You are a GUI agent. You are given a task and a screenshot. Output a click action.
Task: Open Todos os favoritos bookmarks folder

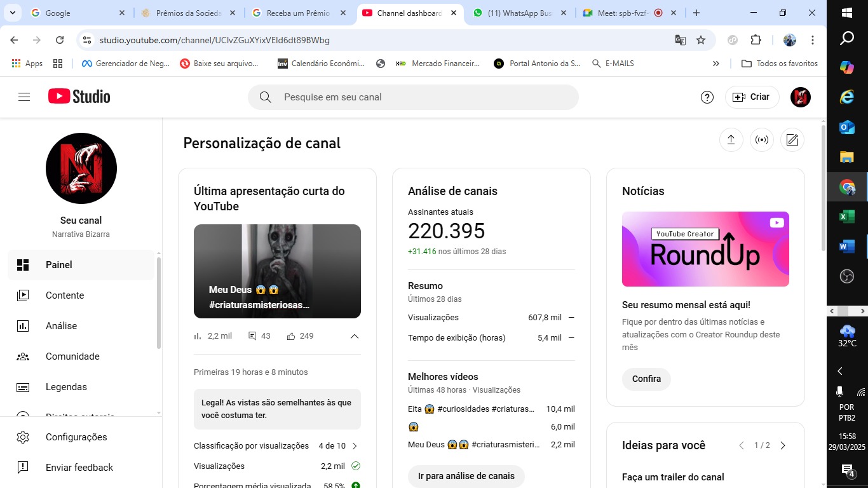pos(780,64)
